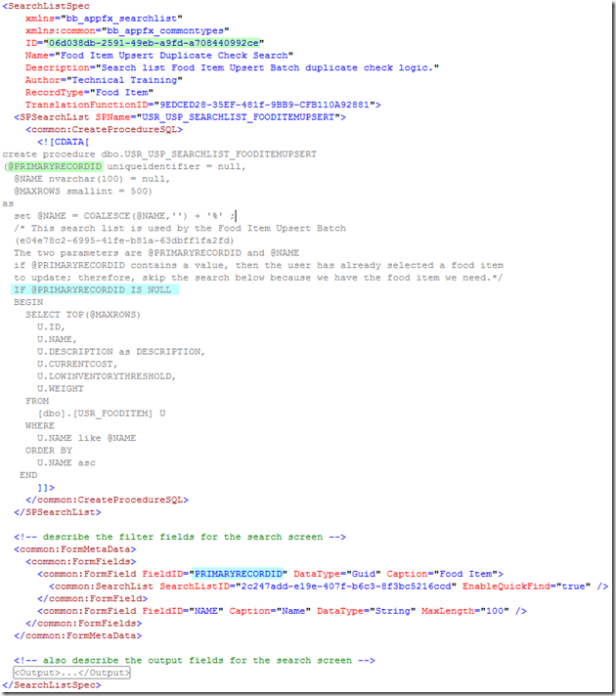Viewport: 616px width, 696px height.
Task: Click the xmlns:common="bb_appfx_commontypes" attribute
Action: coord(127,30)
